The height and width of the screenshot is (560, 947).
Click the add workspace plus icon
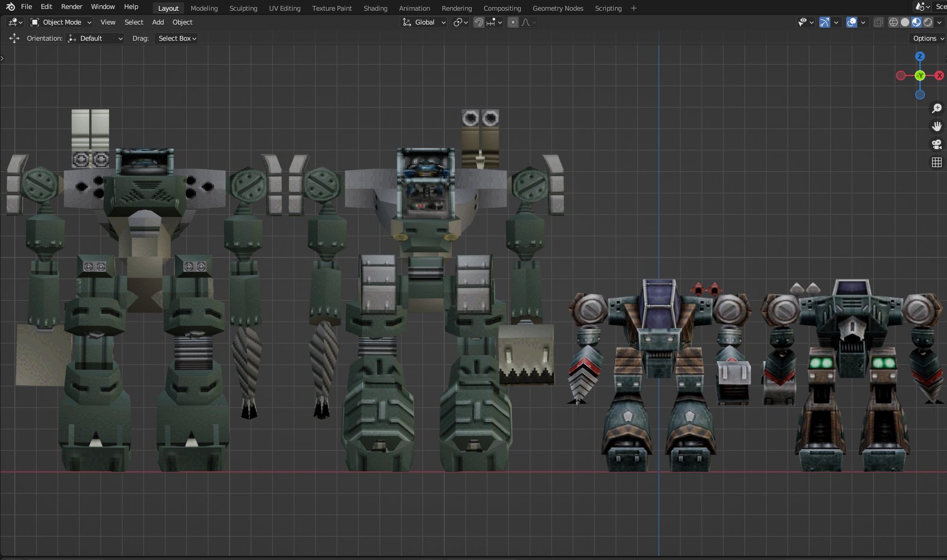pyautogui.click(x=634, y=8)
